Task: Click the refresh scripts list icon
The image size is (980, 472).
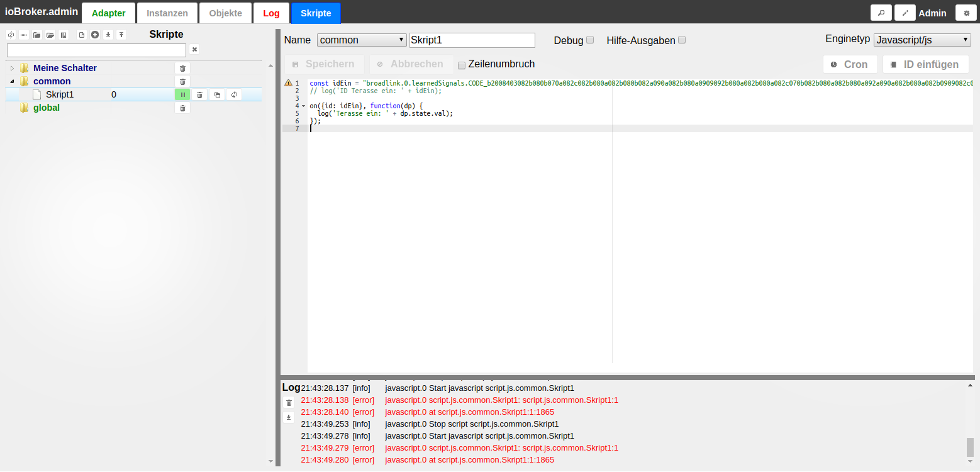Action: pyautogui.click(x=11, y=35)
